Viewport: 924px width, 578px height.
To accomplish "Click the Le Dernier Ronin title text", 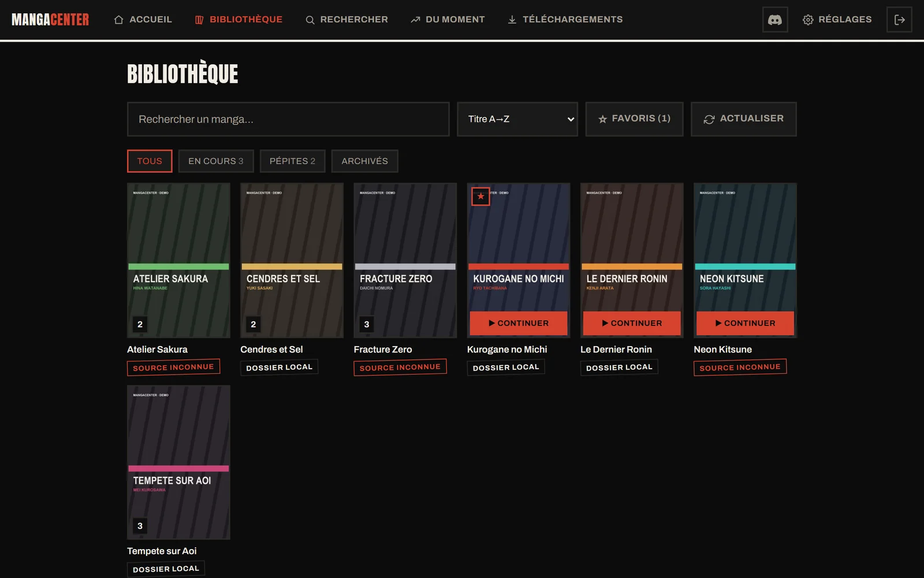I will click(x=616, y=350).
